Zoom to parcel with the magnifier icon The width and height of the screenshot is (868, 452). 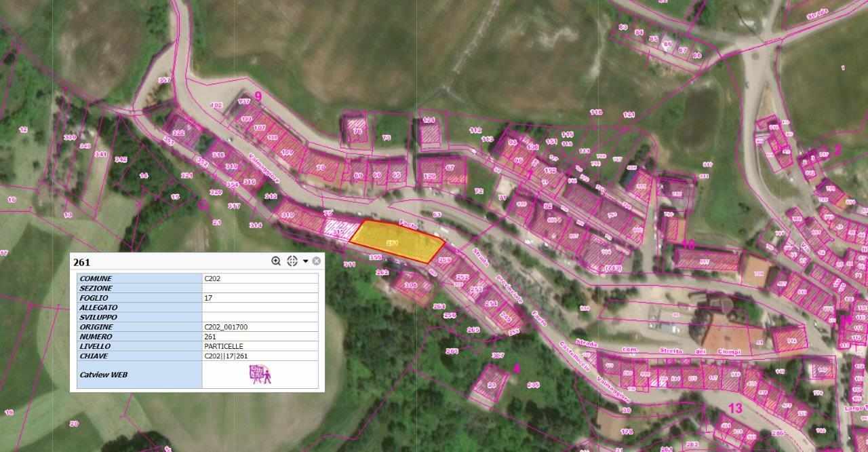[x=276, y=261]
